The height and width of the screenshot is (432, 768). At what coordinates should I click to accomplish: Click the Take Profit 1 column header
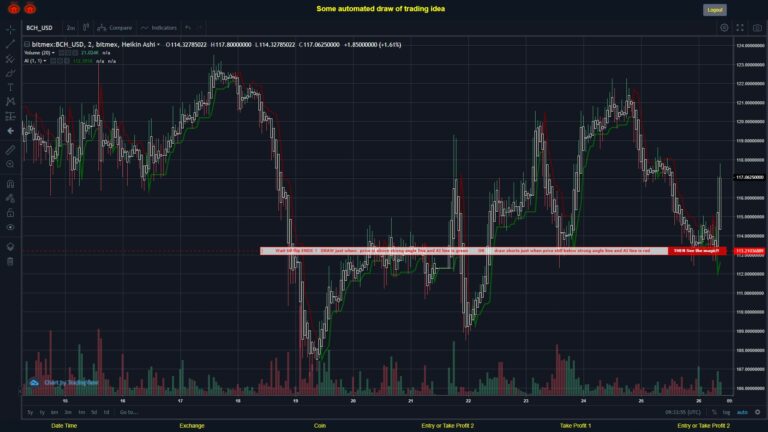pyautogui.click(x=576, y=426)
